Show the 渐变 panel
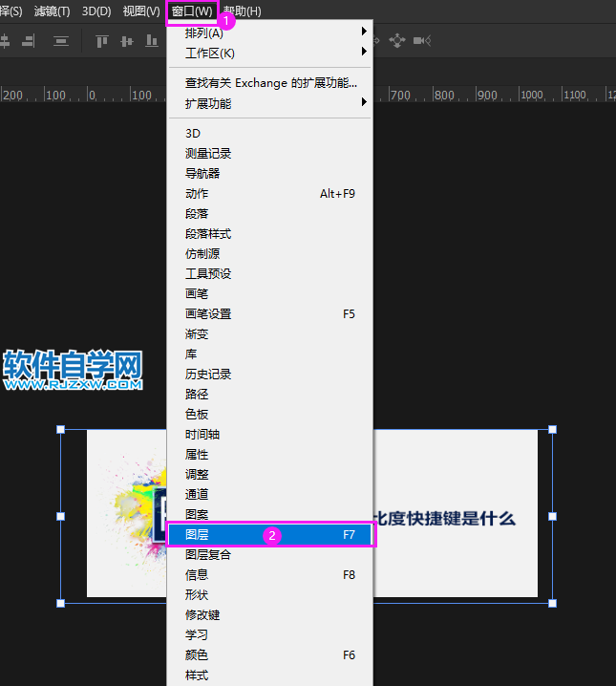The image size is (616, 686). click(x=269, y=333)
